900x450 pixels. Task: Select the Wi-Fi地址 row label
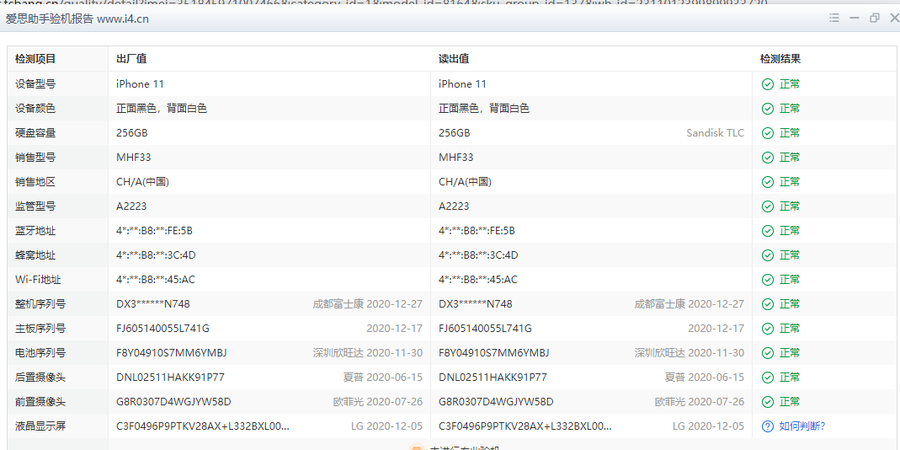tap(38, 280)
